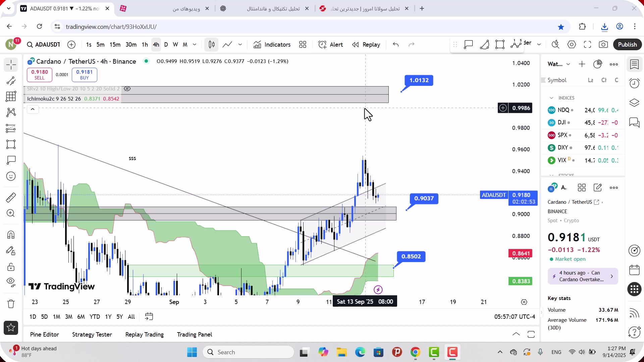Image resolution: width=644 pixels, height=362 pixels.
Task: Select the 15m timeframe
Action: (115, 45)
